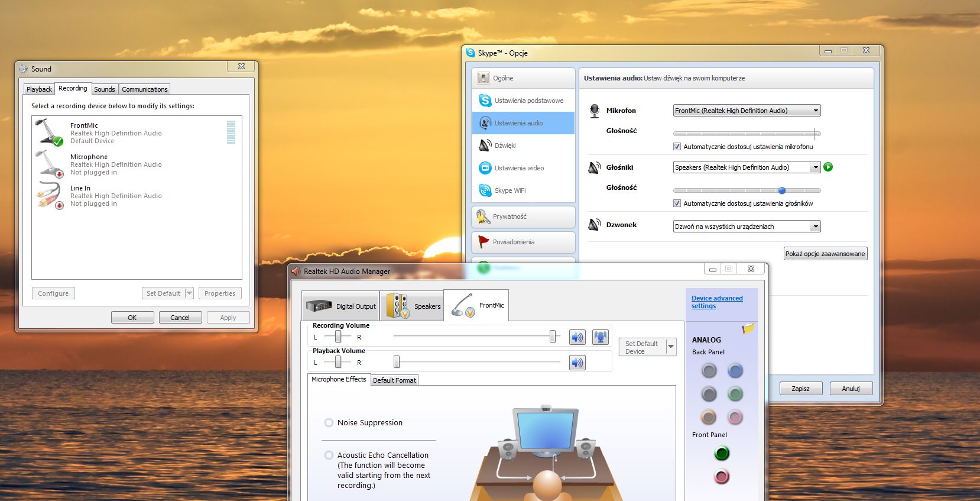Mute playback volume speaker icon
980x501 pixels.
pyautogui.click(x=577, y=363)
